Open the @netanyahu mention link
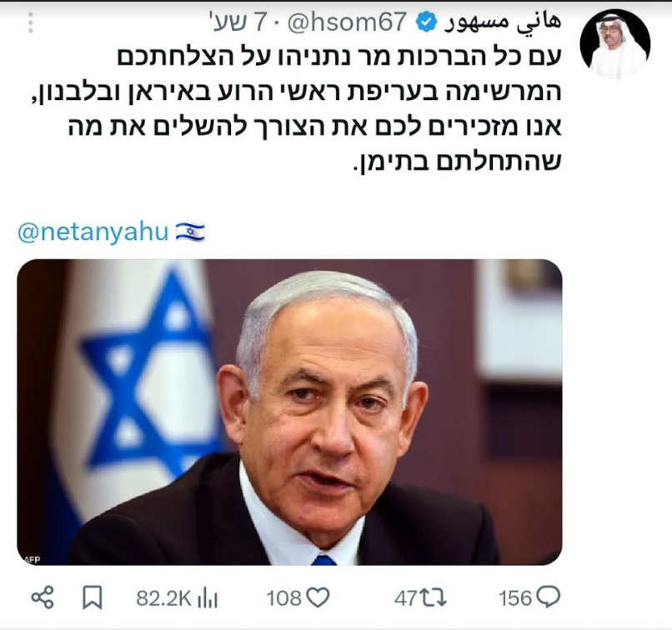Screen dimensions: 672x630 click(93, 232)
